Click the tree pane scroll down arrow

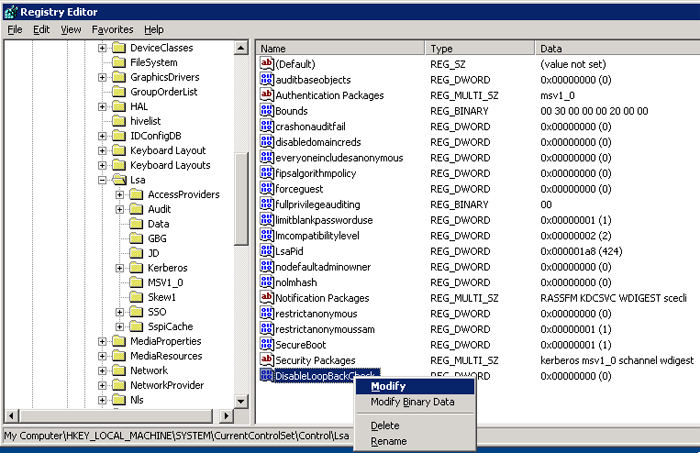pyautogui.click(x=241, y=401)
